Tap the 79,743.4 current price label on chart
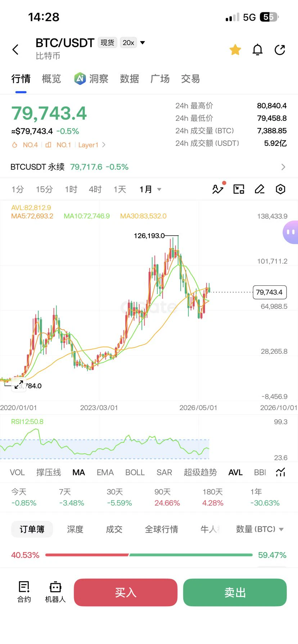The height and width of the screenshot is (644, 298). (x=270, y=292)
